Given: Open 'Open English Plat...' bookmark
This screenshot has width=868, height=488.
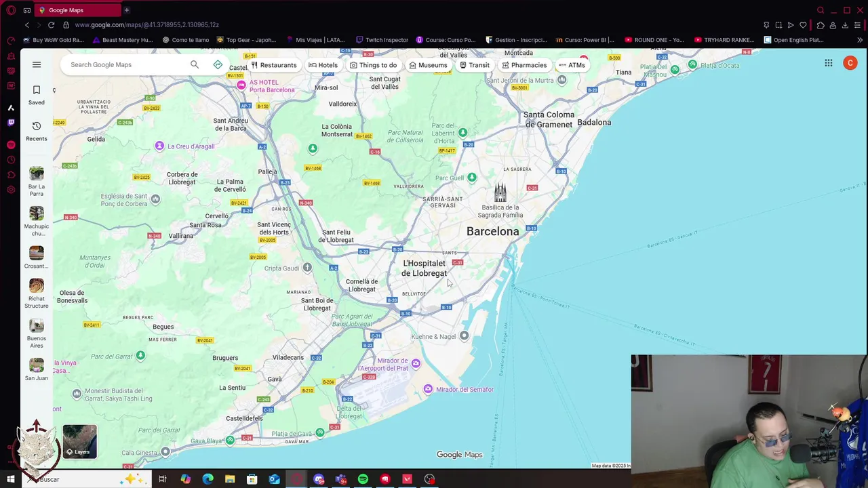Looking at the screenshot, I should tap(793, 40).
